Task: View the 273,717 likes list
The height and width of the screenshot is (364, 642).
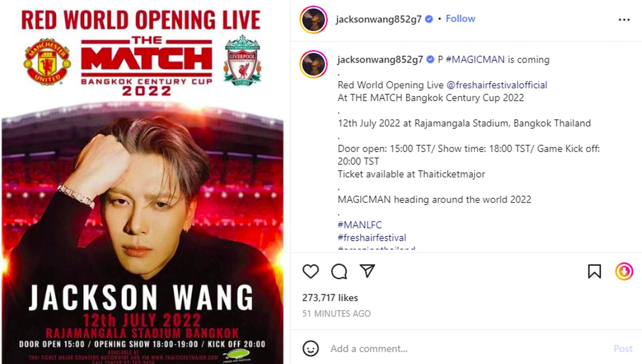Action: point(330,298)
